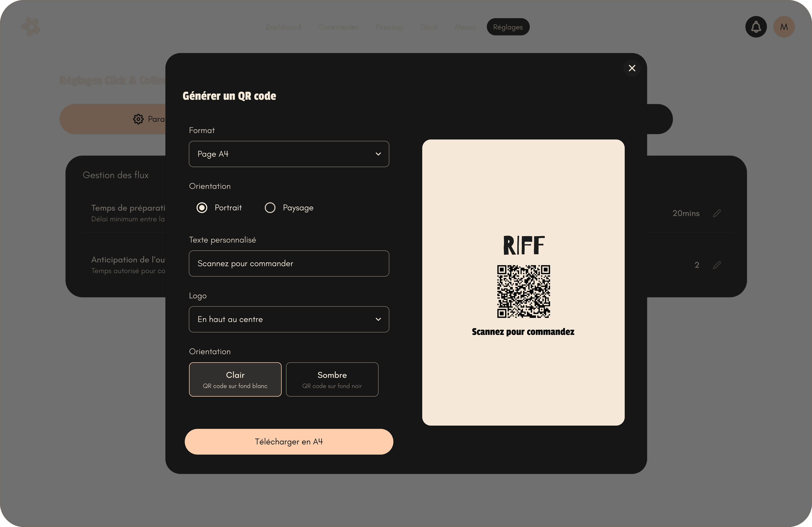Click the Texte personnalisé input field
Image resolution: width=812 pixels, height=527 pixels.
289,264
